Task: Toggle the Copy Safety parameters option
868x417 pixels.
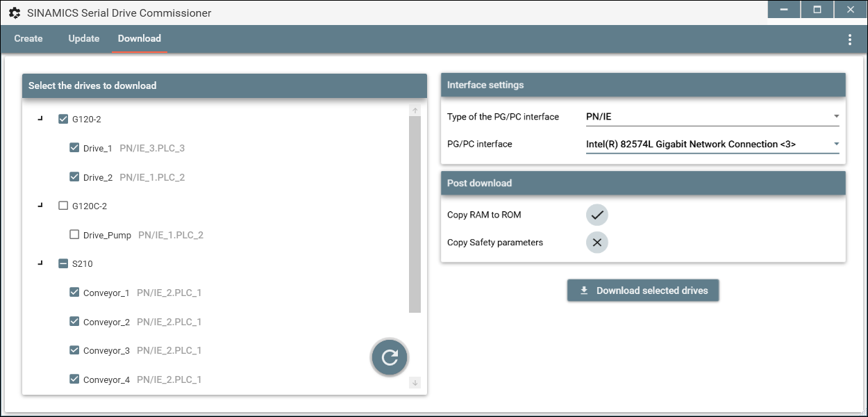Action: (x=596, y=243)
